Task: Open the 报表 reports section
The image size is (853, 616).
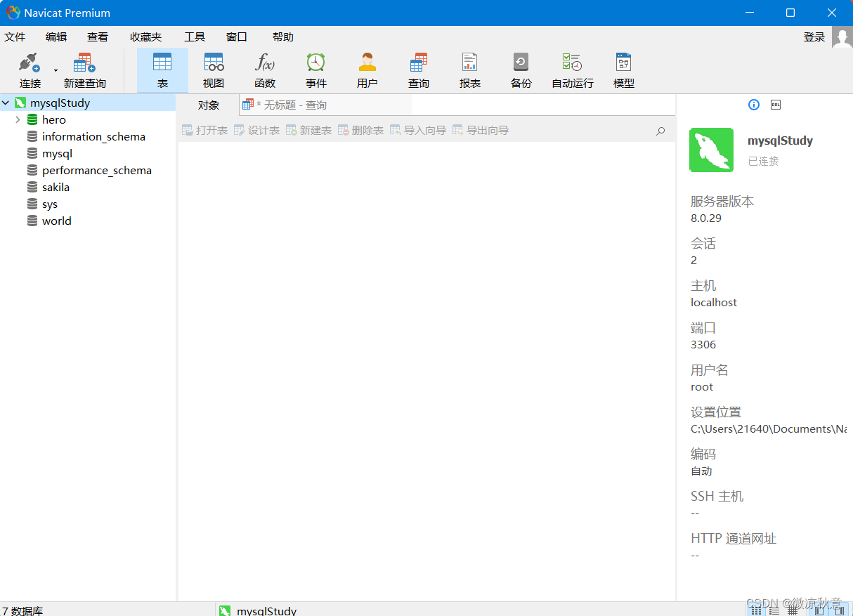Action: tap(470, 70)
